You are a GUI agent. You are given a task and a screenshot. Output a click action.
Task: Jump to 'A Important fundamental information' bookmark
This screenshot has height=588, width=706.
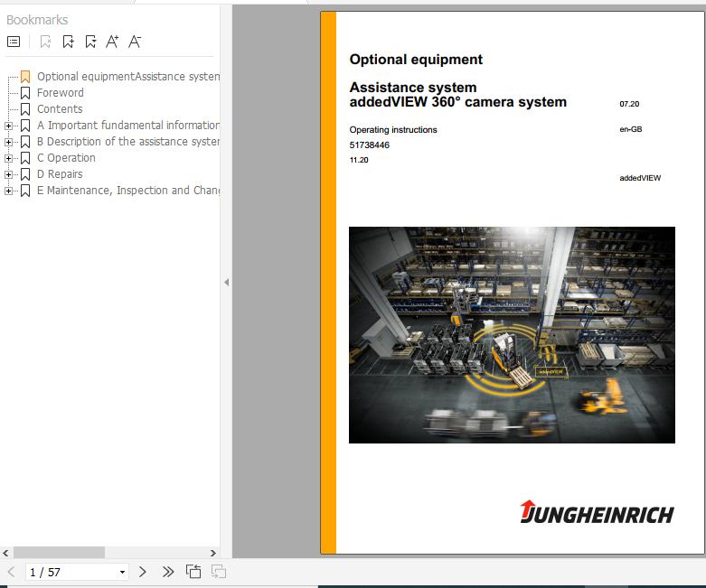[128, 125]
